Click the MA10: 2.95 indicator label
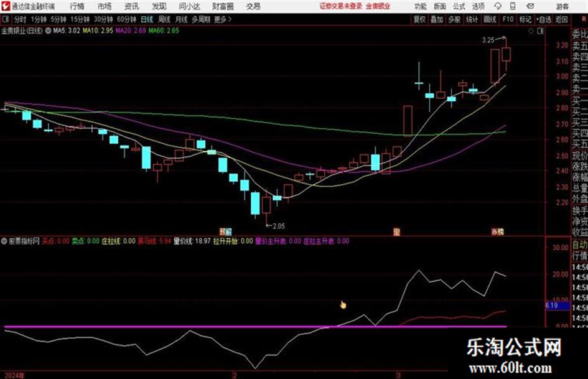This screenshot has height=379, width=588. 98,30
